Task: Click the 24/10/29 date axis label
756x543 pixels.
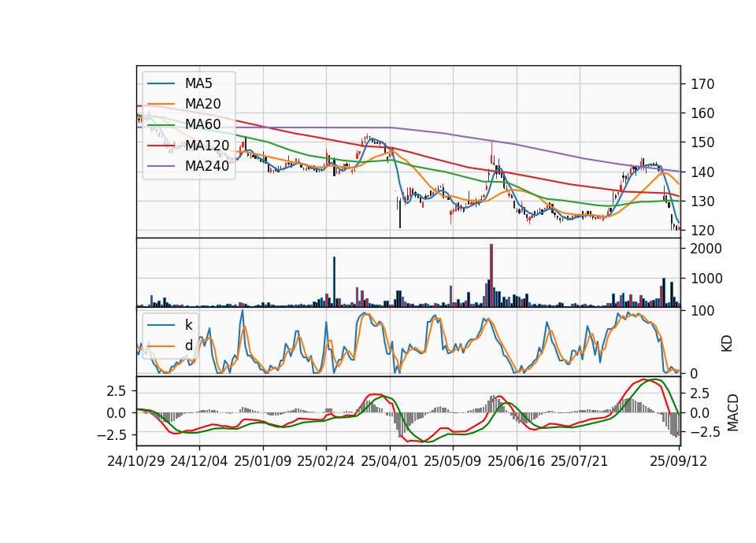Action: [136, 461]
